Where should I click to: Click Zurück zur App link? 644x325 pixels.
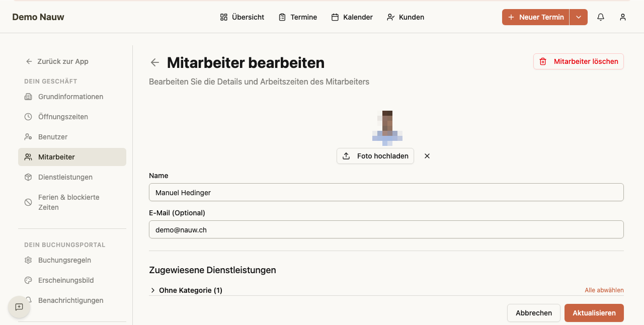tap(57, 61)
